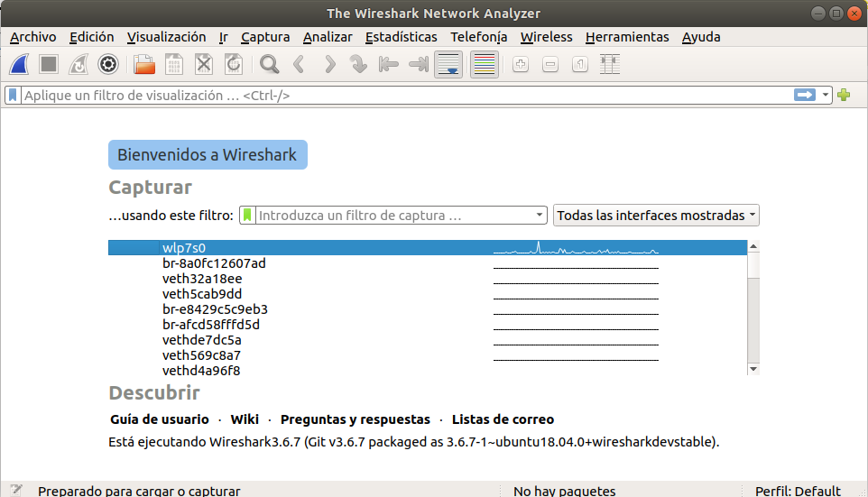Close this capture file icon
Image resolution: width=868 pixels, height=497 pixels.
(x=204, y=64)
